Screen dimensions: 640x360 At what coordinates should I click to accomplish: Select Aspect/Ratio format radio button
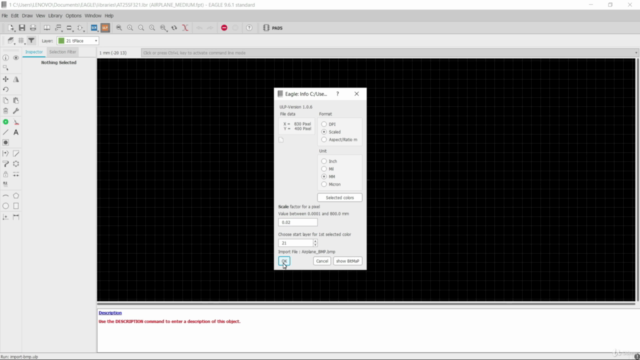[324, 140]
